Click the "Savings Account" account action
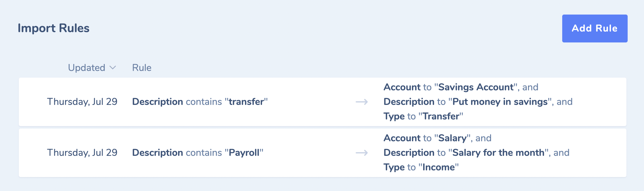Viewport: 644px width, 191px height. pyautogui.click(x=476, y=87)
